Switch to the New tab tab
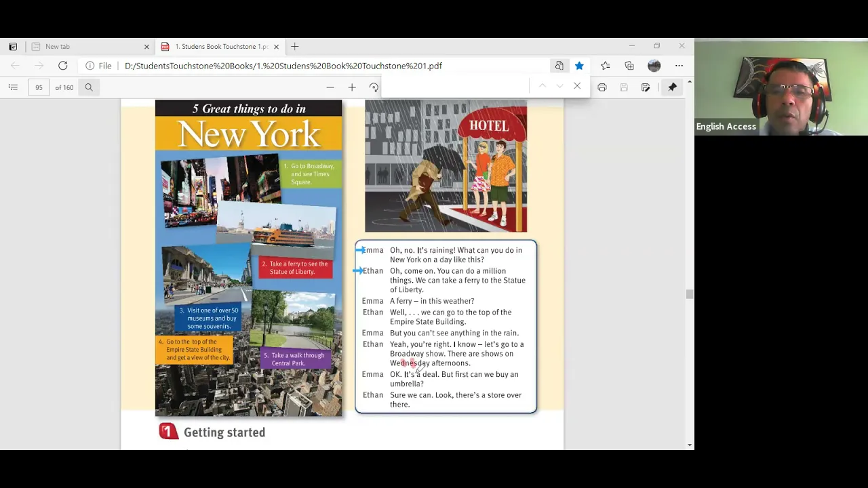This screenshot has height=488, width=868. pos(90,47)
